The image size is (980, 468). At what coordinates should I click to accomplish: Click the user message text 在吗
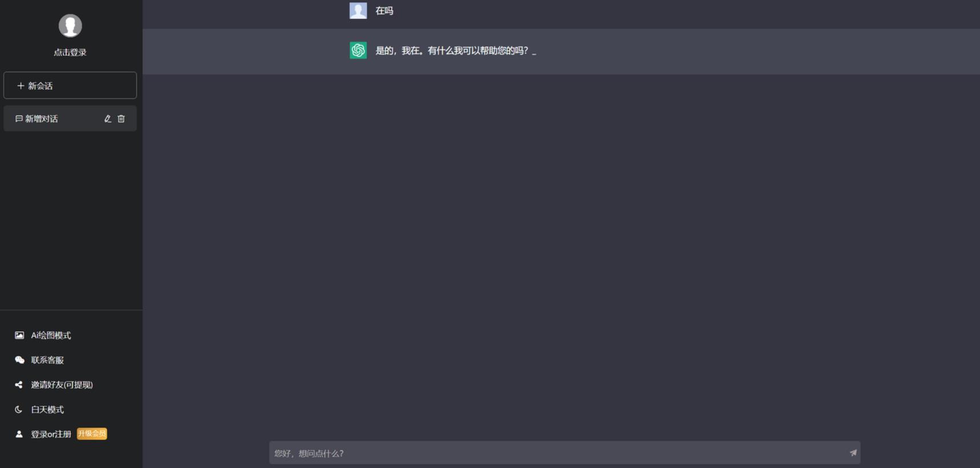(384, 11)
